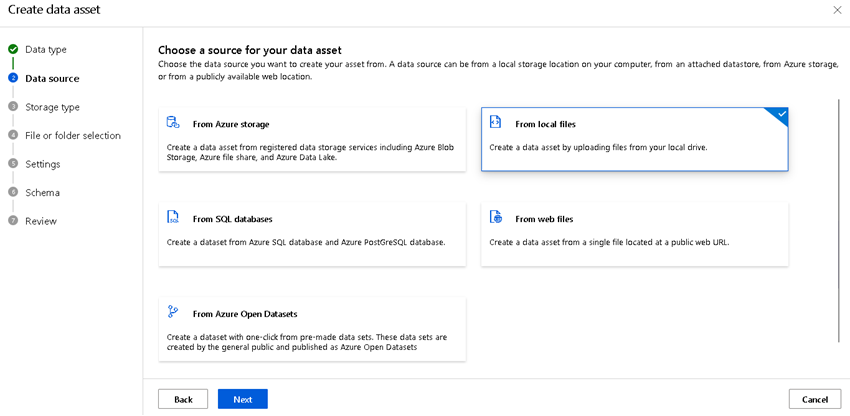Click the Storage type step number circle
Viewport: 850px width, 416px height.
(13, 107)
